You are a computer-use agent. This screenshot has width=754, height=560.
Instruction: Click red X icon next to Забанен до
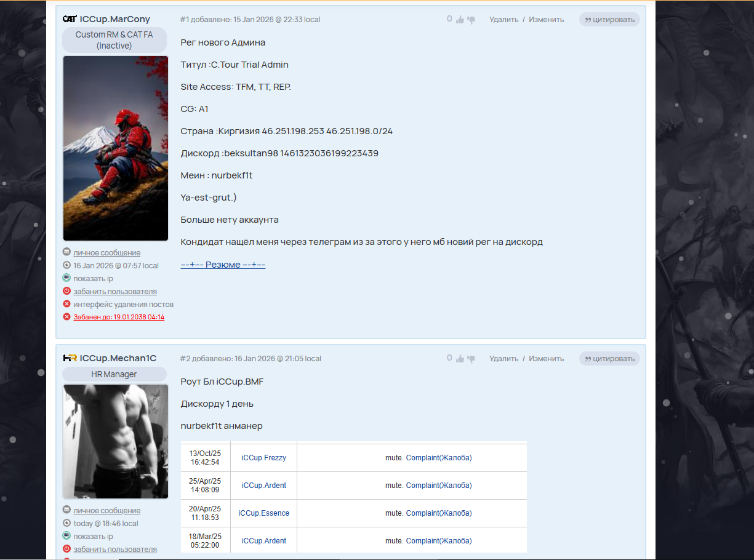tap(66, 317)
